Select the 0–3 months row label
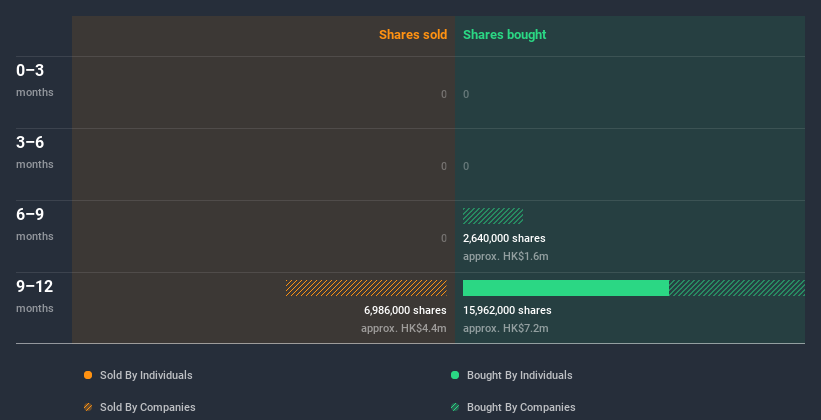 click(x=35, y=80)
